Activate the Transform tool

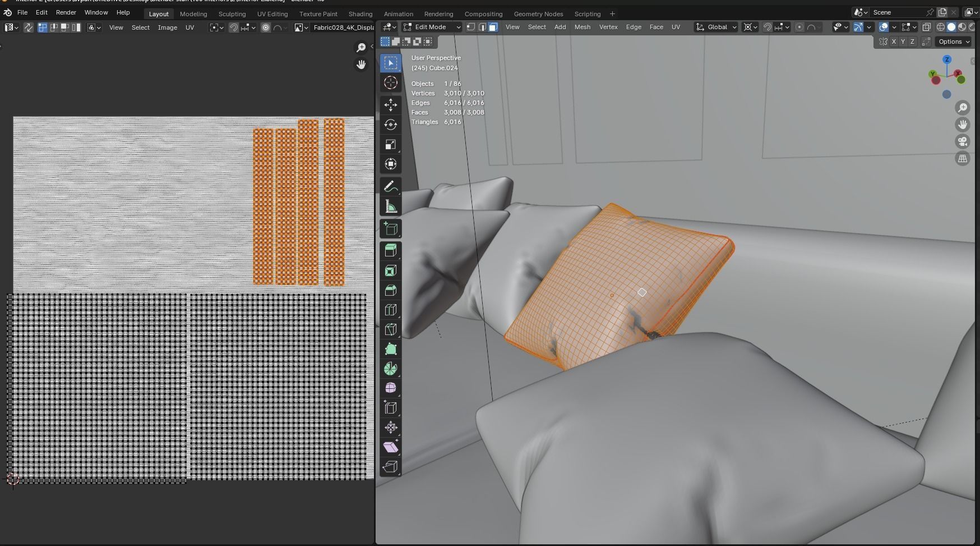pos(391,164)
